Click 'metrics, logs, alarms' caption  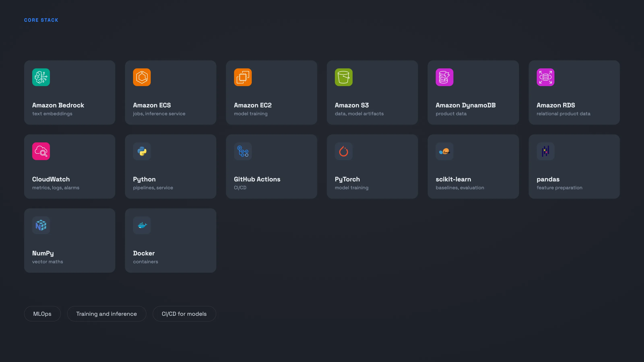click(56, 188)
